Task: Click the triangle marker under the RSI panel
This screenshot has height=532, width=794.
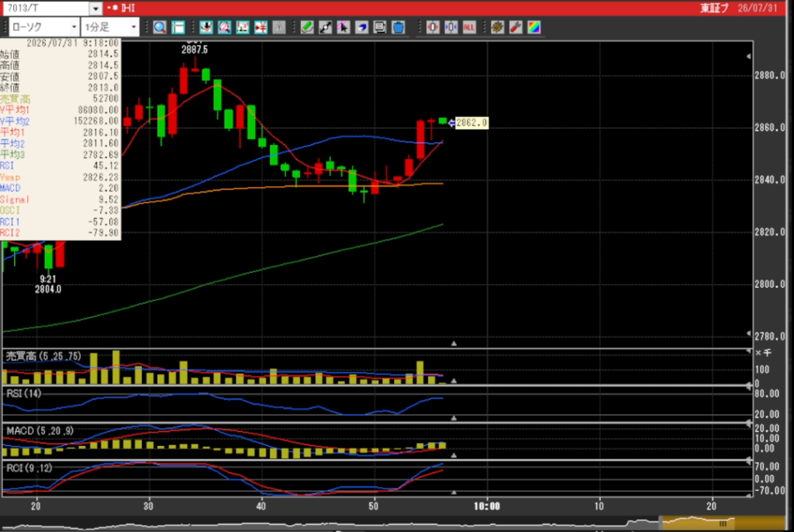Action: 454,418
